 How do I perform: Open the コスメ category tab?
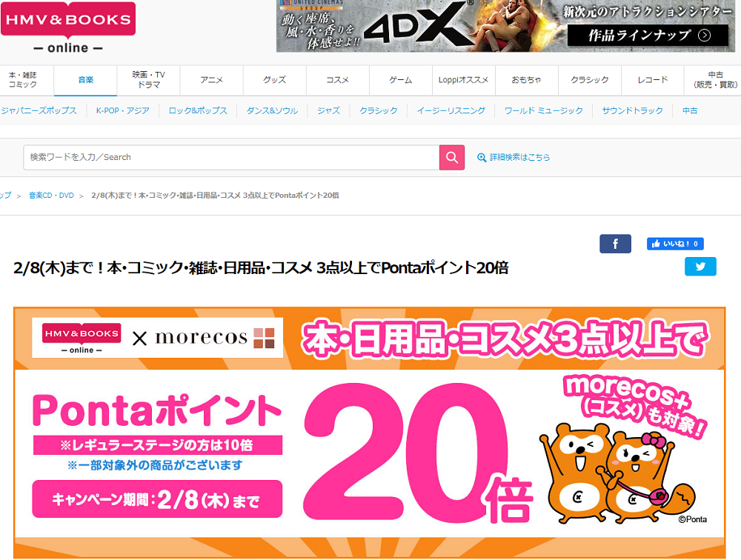pyautogui.click(x=337, y=80)
